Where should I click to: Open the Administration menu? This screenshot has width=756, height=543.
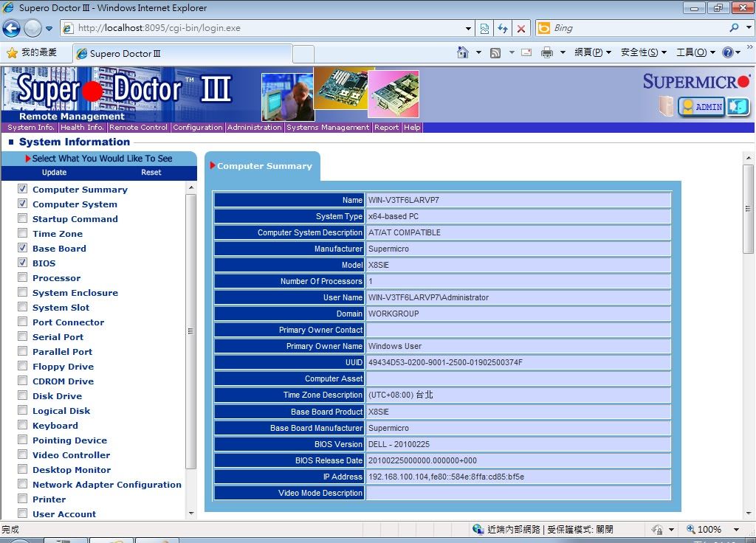(254, 128)
